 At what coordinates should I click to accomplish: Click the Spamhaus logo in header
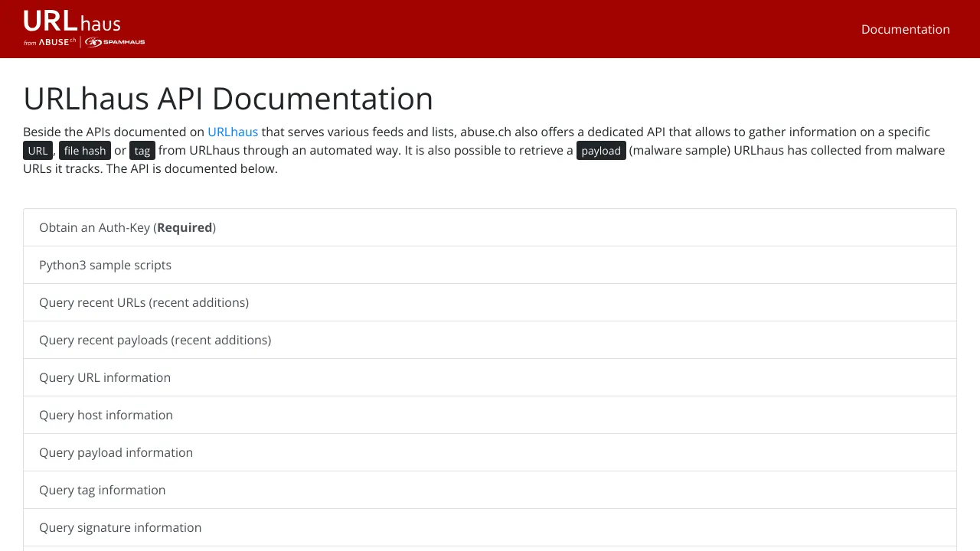[x=115, y=42]
